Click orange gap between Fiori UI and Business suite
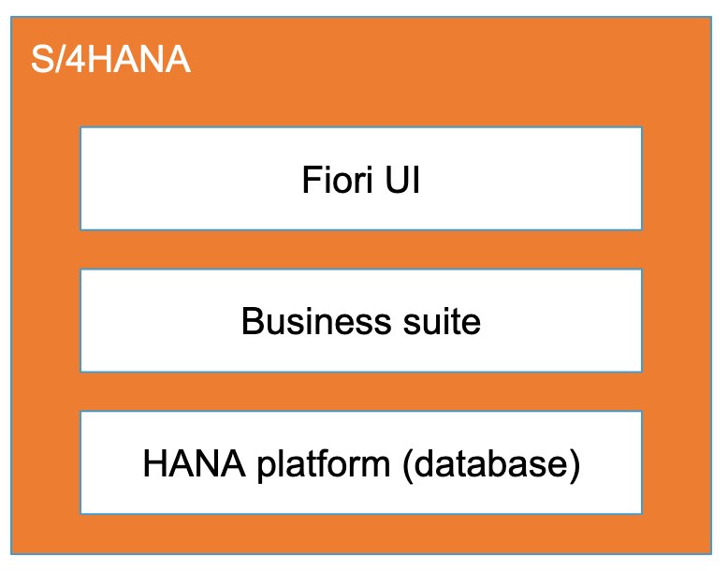Viewport: 728px width, 571px height. click(x=361, y=250)
